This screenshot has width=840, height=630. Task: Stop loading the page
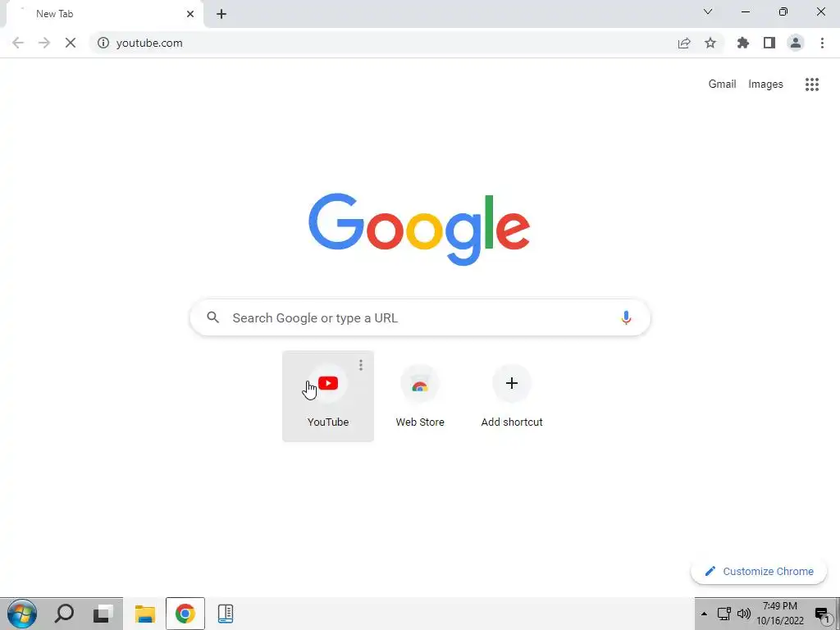pyautogui.click(x=71, y=43)
